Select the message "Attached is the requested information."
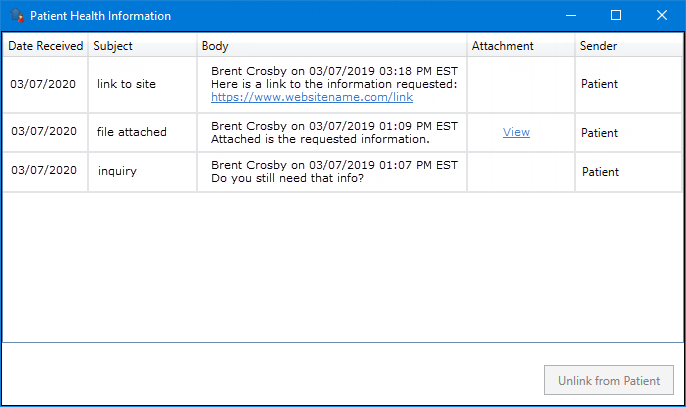The height and width of the screenshot is (407, 686). point(320,139)
